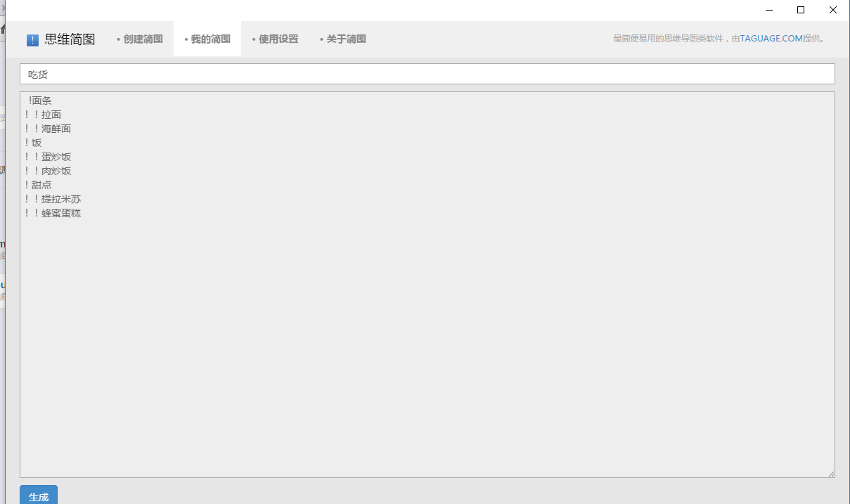The height and width of the screenshot is (504, 850).
Task: Open the 使用设置 tab
Action: point(275,39)
